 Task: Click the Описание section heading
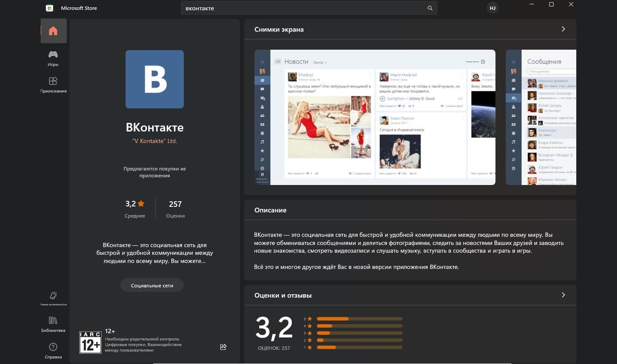[270, 210]
